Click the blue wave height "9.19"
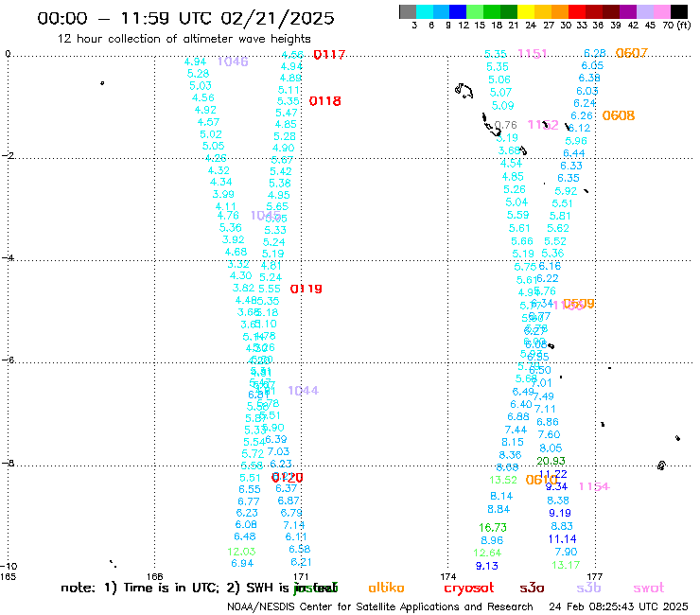 [x=560, y=513]
